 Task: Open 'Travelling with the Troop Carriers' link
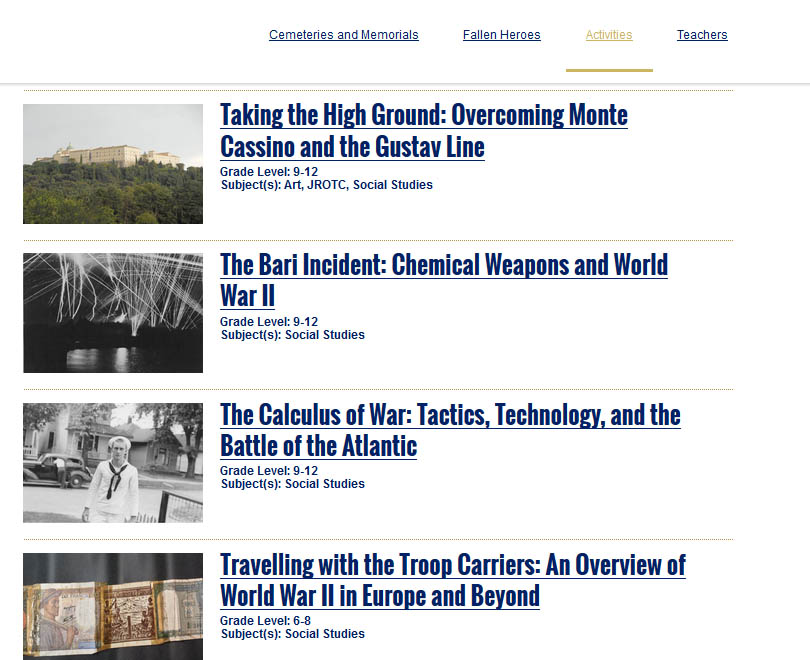click(x=452, y=580)
